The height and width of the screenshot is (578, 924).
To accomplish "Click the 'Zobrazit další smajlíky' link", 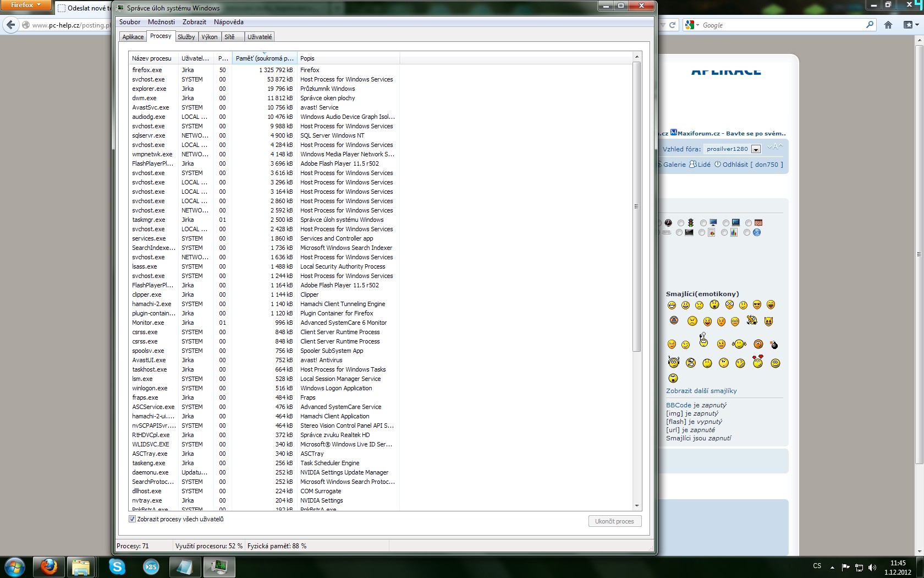I will (x=701, y=391).
